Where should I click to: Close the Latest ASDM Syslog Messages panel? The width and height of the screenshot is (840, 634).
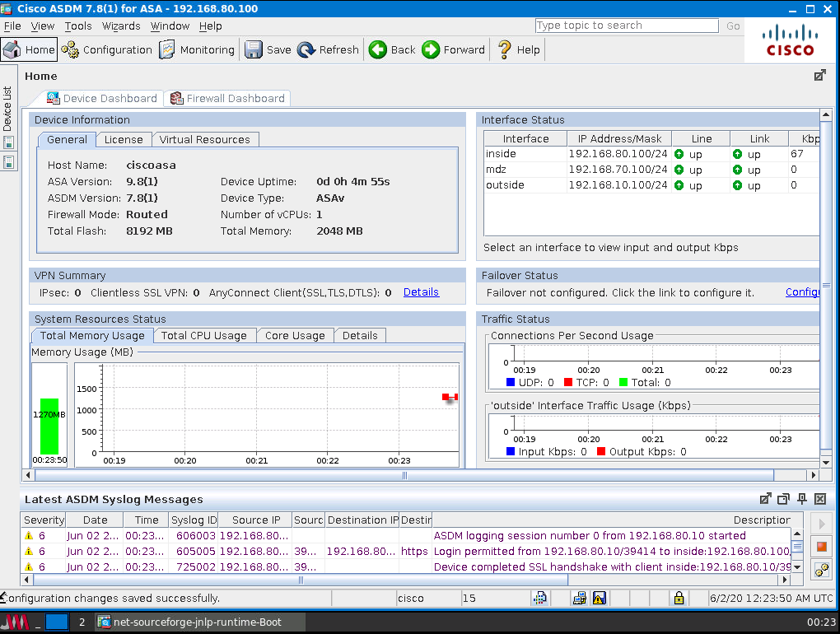pyautogui.click(x=820, y=498)
